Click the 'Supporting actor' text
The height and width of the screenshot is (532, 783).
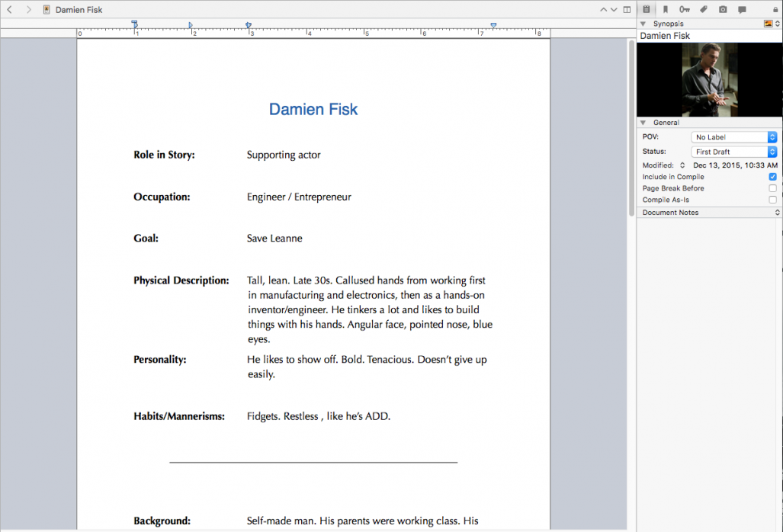coord(284,155)
